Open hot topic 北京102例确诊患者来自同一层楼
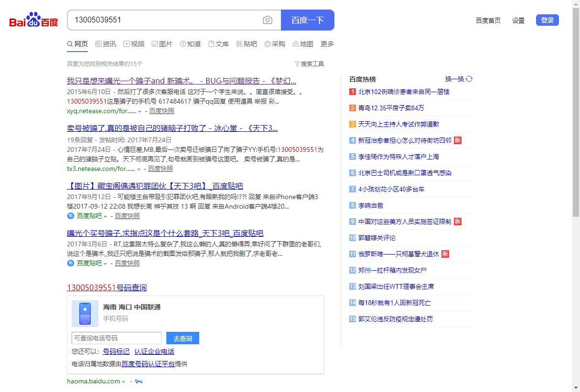 [404, 92]
